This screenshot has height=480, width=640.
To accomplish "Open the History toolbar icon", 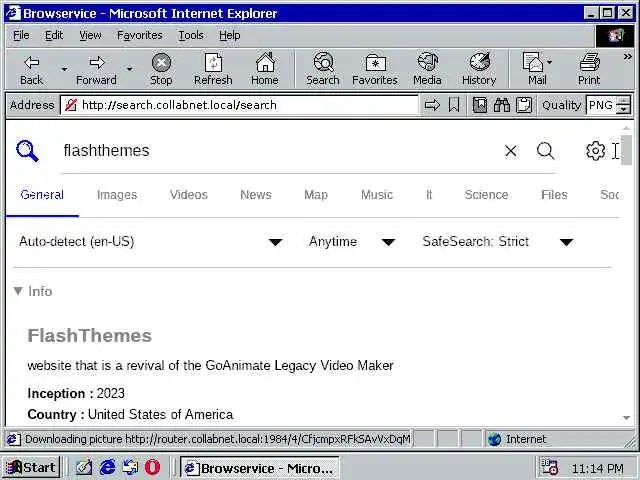I will tap(479, 69).
